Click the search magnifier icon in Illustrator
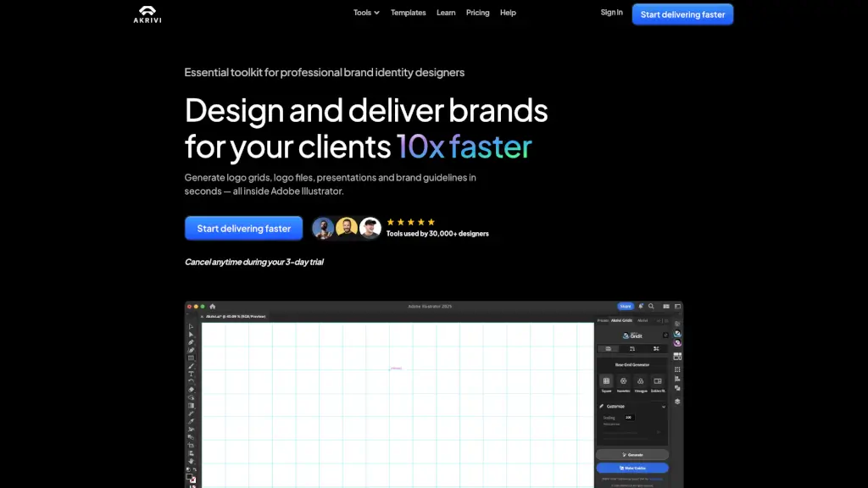Image resolution: width=868 pixels, height=488 pixels. click(651, 306)
